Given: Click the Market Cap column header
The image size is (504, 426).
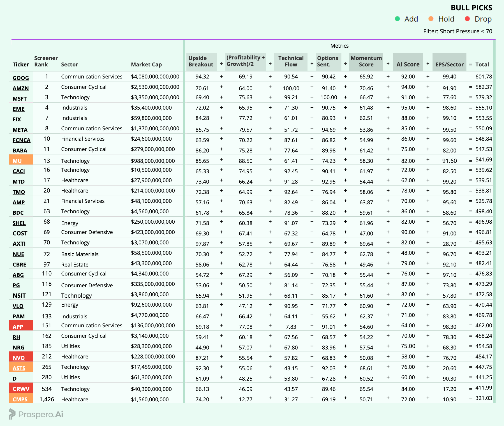Looking at the screenshot, I should (x=146, y=64).
